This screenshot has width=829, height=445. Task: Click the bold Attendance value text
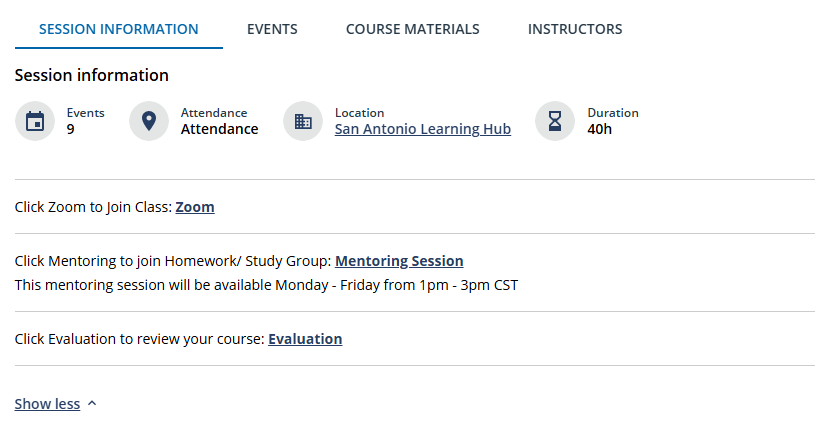[219, 129]
